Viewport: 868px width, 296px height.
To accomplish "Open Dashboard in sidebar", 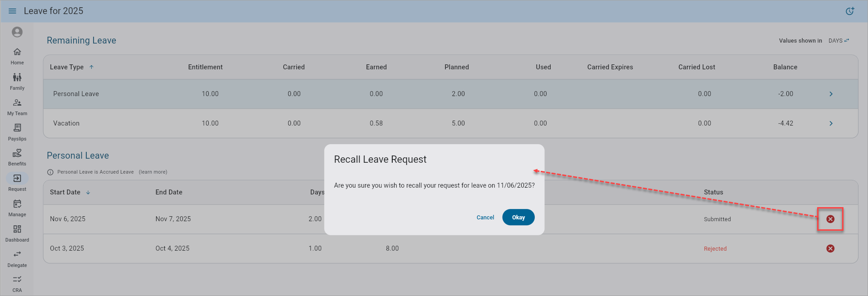I will [x=17, y=233].
